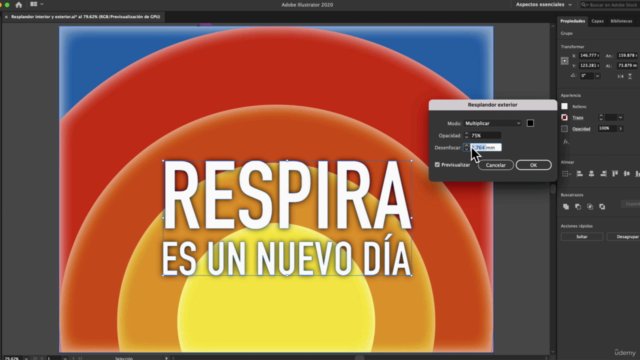Click horizontal align right icon
Screen dimensions: 640x360
(603, 174)
